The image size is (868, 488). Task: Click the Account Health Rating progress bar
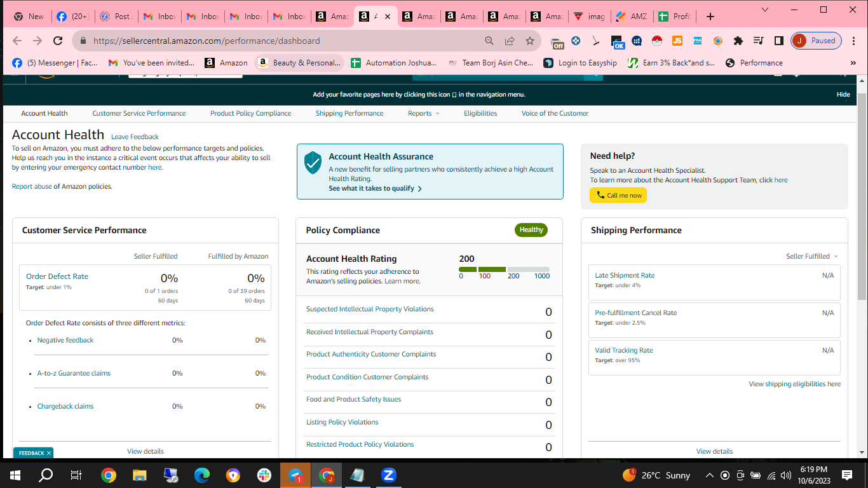(505, 269)
